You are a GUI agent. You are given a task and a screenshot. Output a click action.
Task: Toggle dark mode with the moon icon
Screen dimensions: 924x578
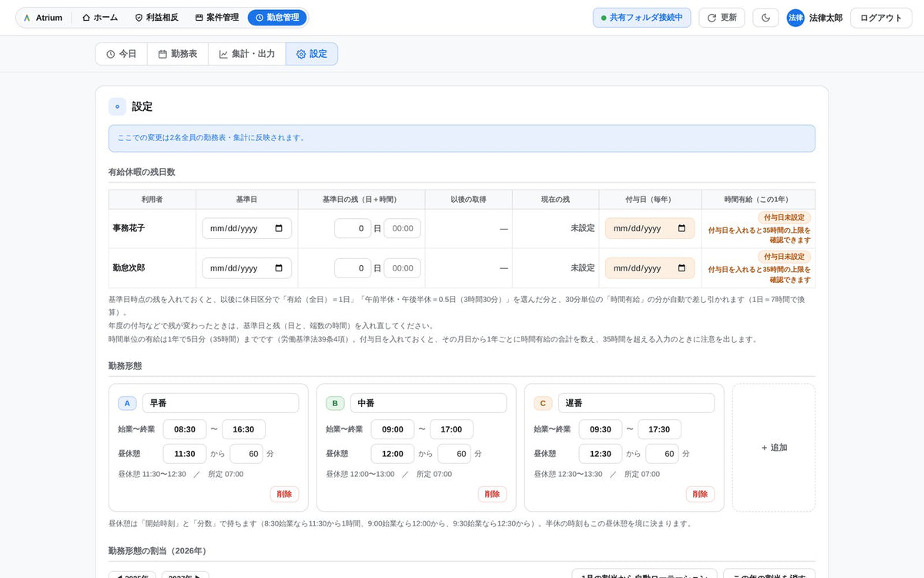point(765,17)
